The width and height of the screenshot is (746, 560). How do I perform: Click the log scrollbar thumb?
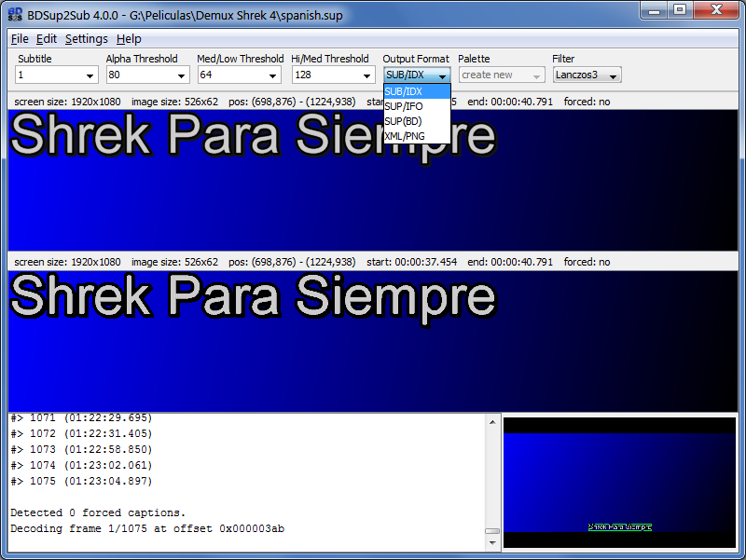tap(492, 530)
